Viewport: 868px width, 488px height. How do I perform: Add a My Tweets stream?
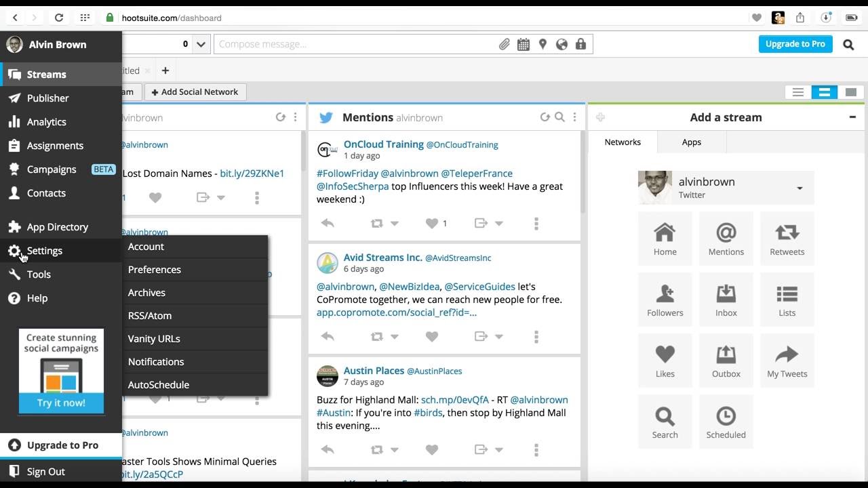787,361
